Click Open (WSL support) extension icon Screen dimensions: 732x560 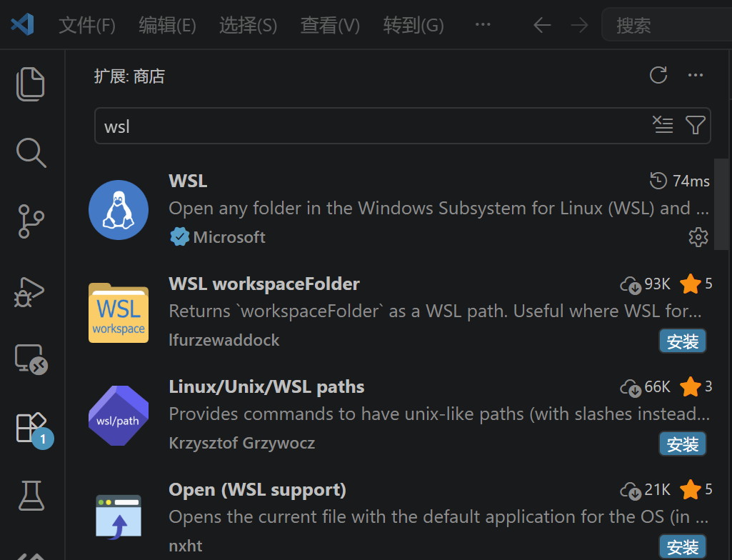119,517
